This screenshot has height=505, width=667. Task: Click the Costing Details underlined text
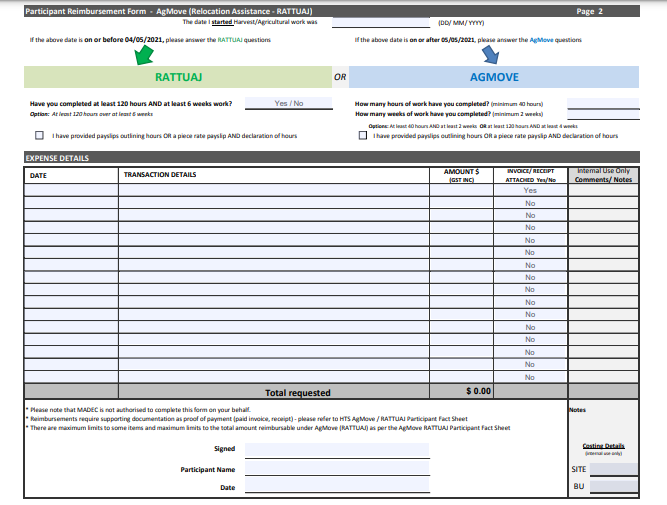tap(603, 446)
